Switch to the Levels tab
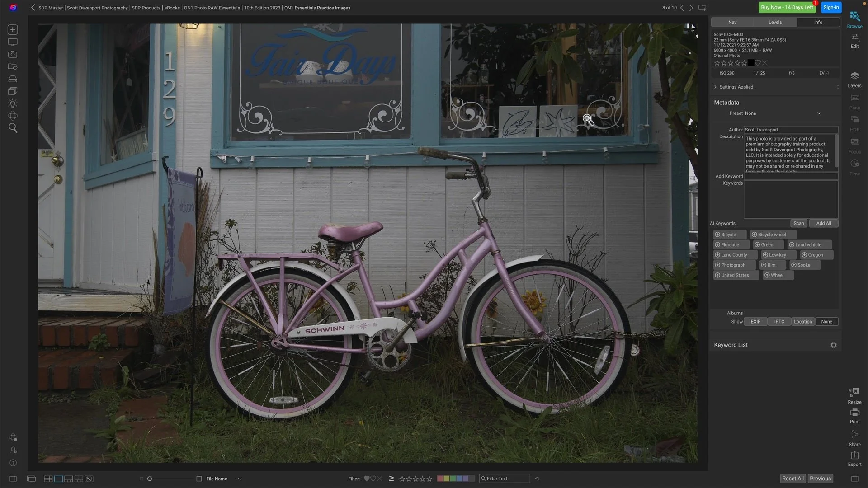 775,22
